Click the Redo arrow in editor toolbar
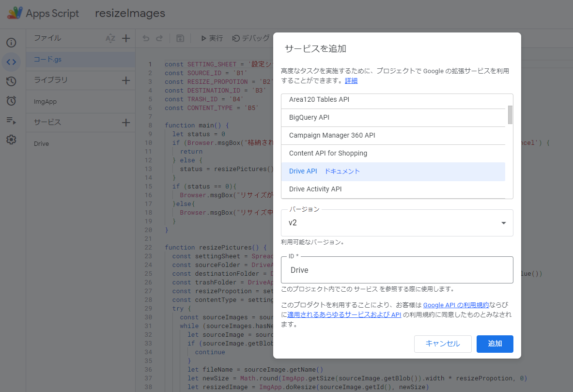The height and width of the screenshot is (392, 573). pos(159,38)
